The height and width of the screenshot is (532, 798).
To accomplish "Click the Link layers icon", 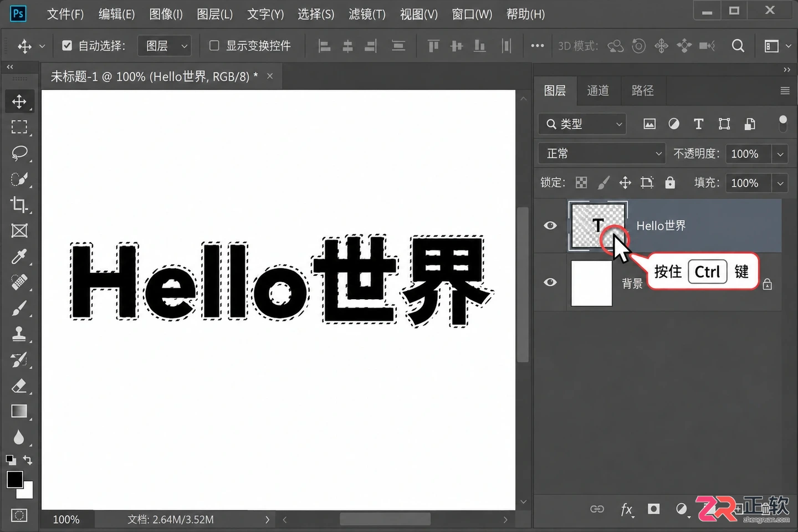I will point(597,509).
